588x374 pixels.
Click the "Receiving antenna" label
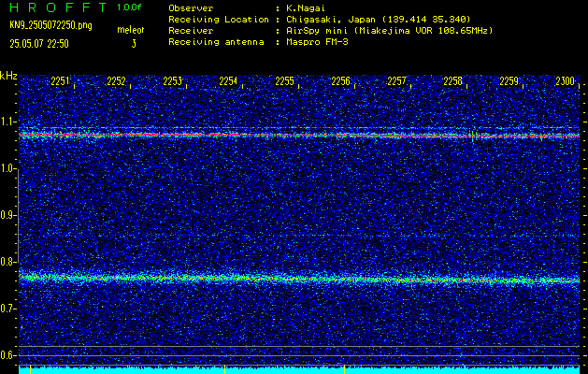tap(216, 42)
